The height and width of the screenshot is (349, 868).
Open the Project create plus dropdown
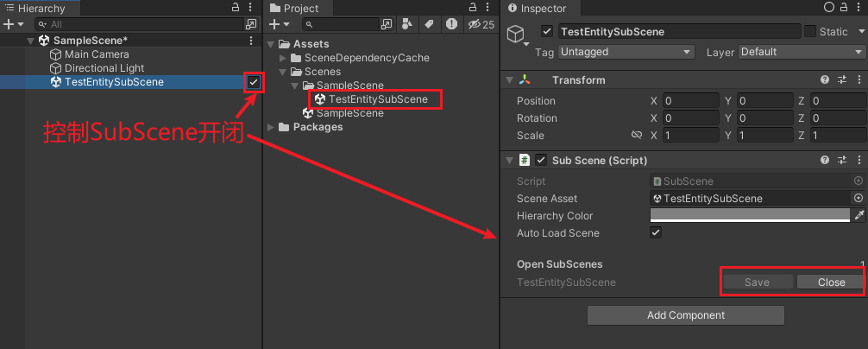[279, 24]
